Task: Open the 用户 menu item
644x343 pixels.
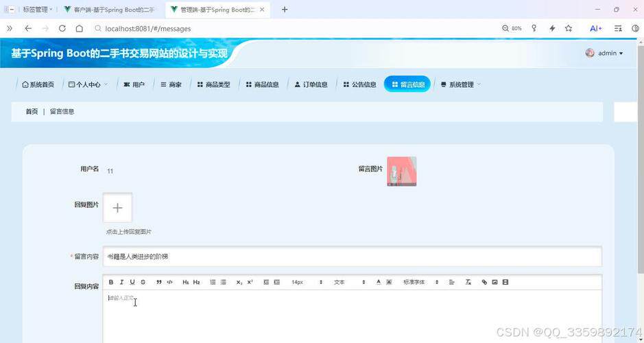Action: 134,84
